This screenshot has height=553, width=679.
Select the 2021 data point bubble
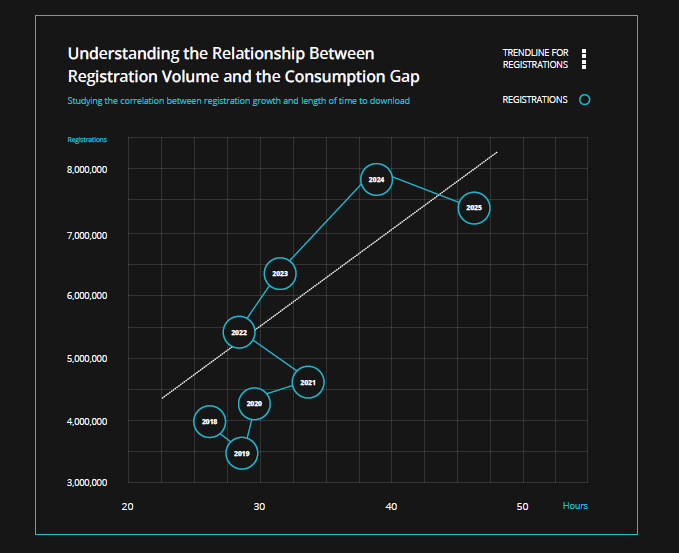[308, 382]
